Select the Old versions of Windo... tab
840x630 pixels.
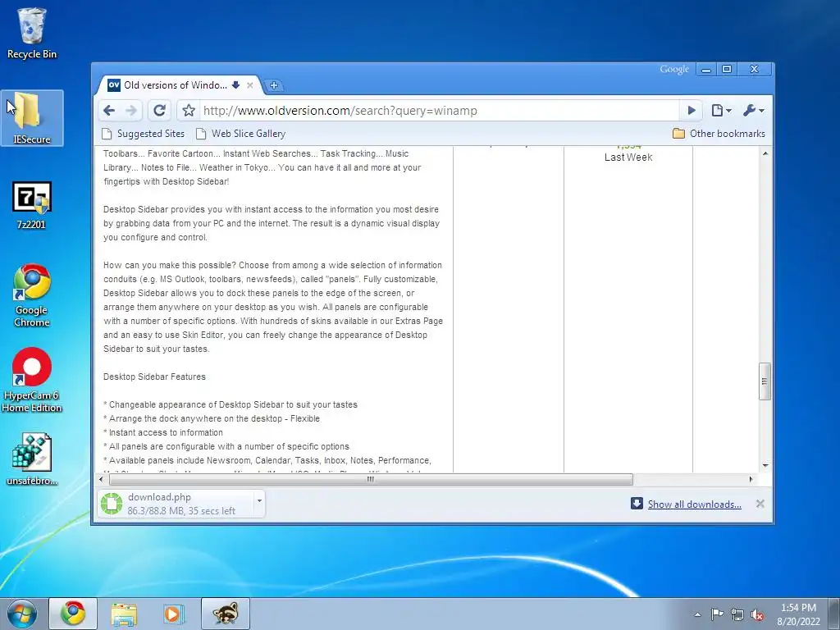[177, 85]
